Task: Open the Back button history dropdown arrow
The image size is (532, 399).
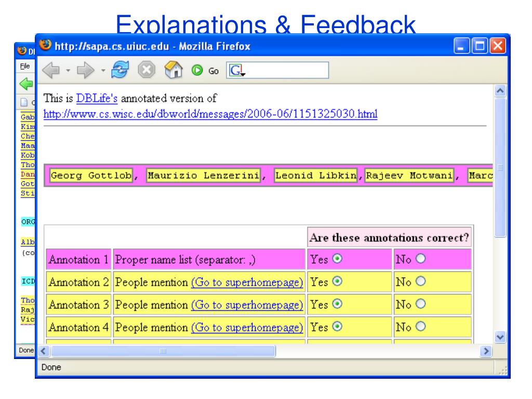Action: coord(68,70)
